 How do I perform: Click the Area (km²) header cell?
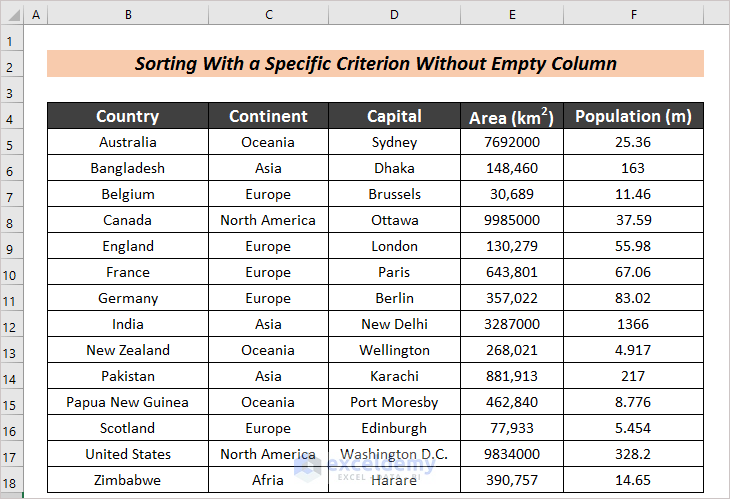pos(511,117)
